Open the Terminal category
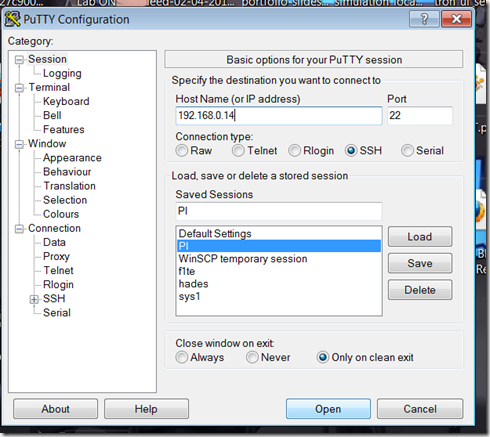490x437 pixels. pos(49,87)
